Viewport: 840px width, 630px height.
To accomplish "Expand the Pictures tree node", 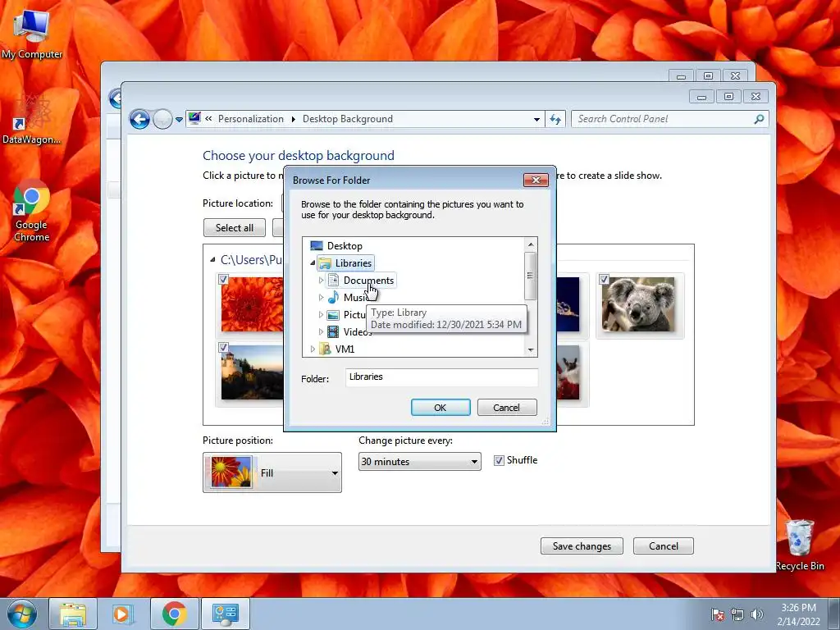I will [321, 314].
